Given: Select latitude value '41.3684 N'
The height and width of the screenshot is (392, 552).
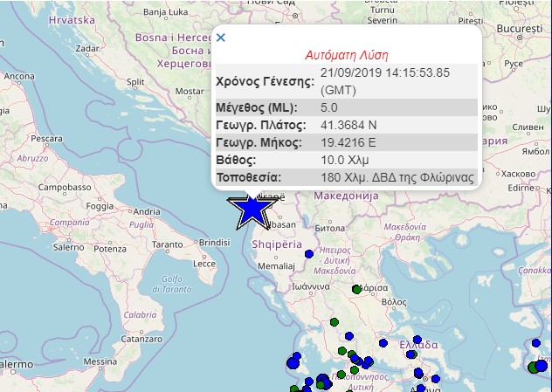Looking at the screenshot, I should [x=348, y=125].
